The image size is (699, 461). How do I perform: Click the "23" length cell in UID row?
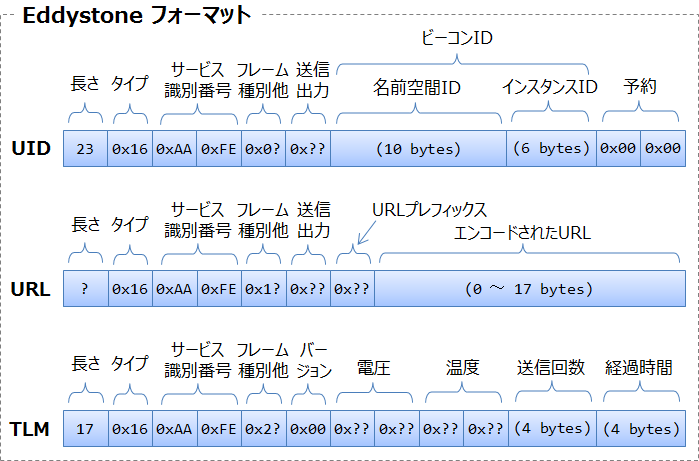[x=85, y=148]
